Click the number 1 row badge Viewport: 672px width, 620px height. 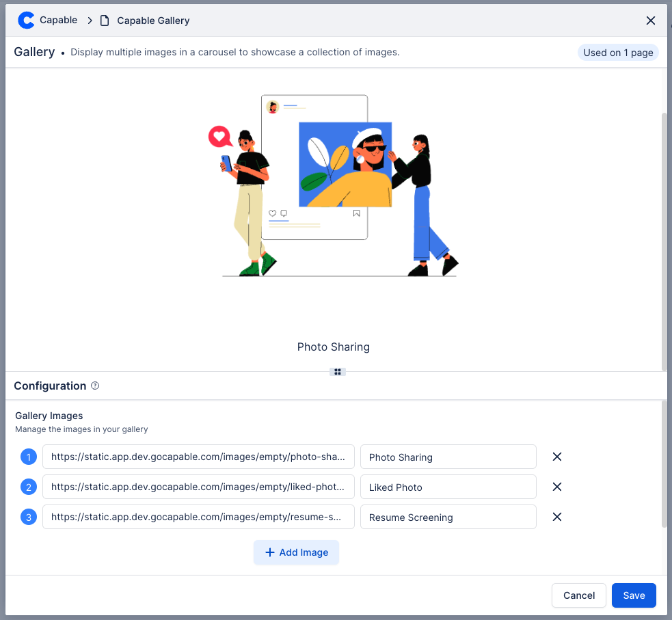[x=29, y=457]
